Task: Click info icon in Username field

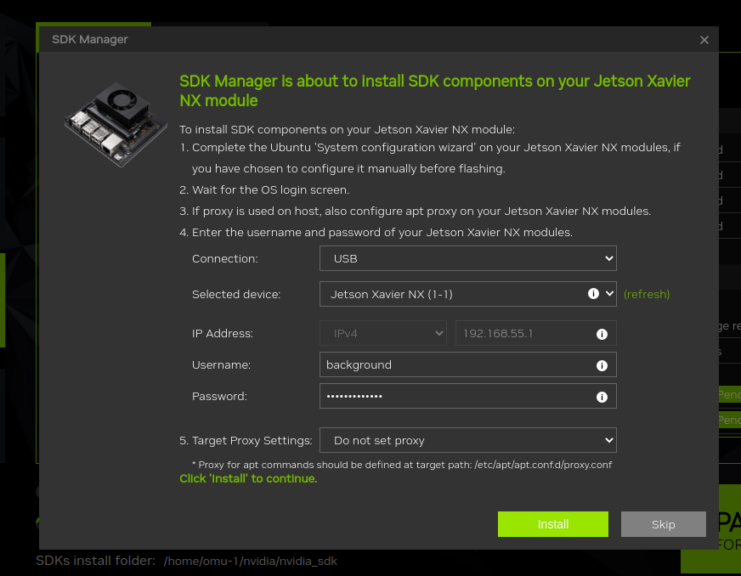Action: tap(602, 365)
